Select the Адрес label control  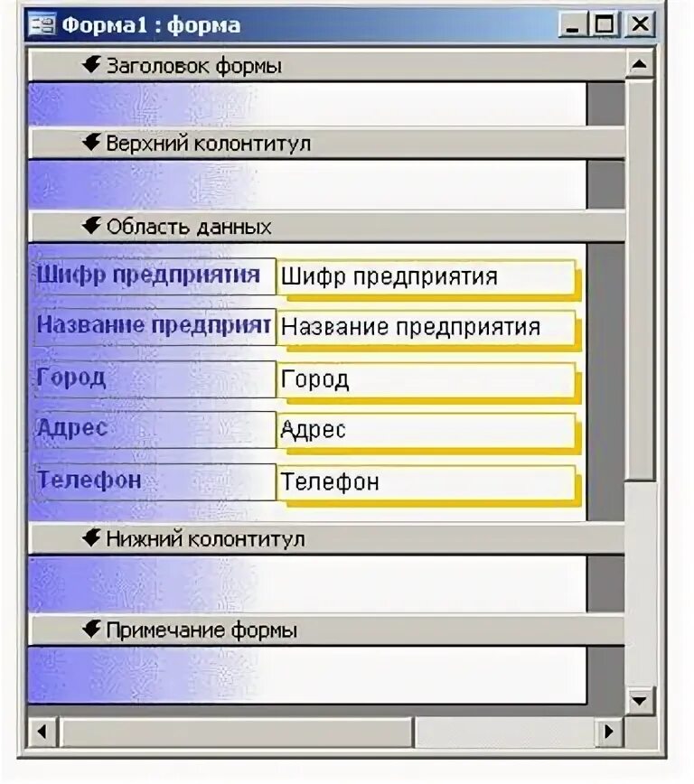pos(155,430)
